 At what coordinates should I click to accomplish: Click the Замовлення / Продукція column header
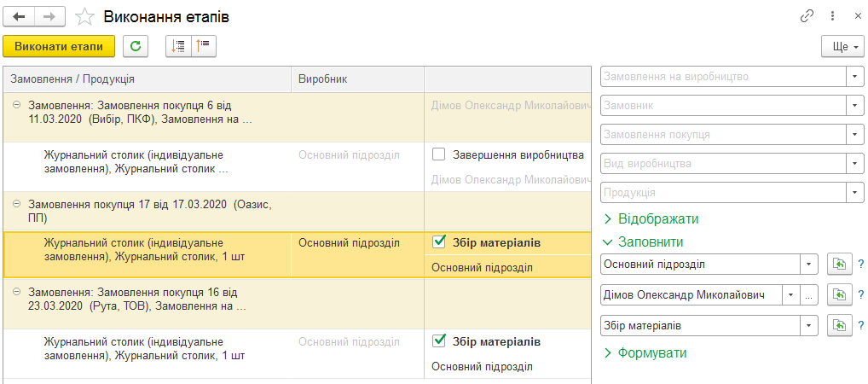pos(148,79)
